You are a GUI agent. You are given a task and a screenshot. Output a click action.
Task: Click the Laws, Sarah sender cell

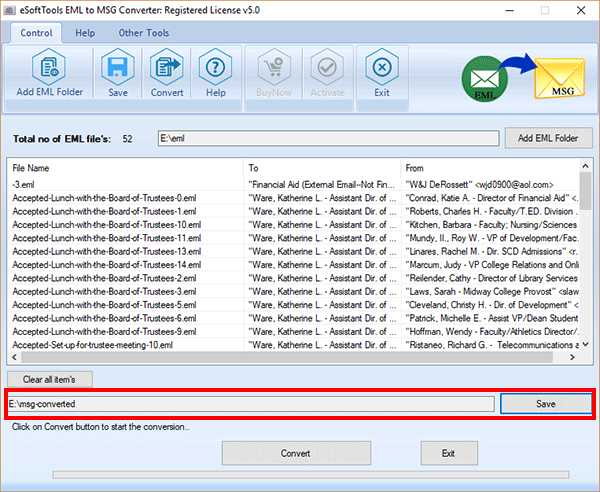[x=492, y=292]
